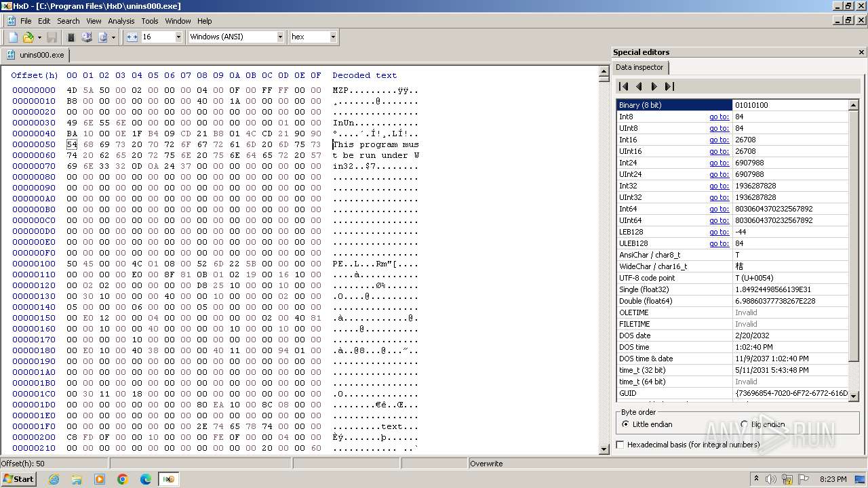Screen dimensions: 868x488
Task: Open Google Chrome from taskbar
Action: pos(123,479)
